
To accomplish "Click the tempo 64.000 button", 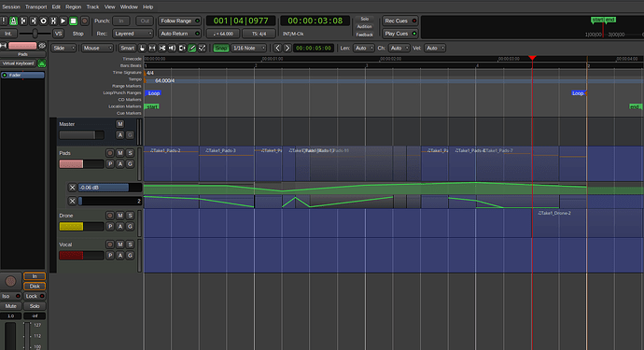I will pyautogui.click(x=223, y=34).
